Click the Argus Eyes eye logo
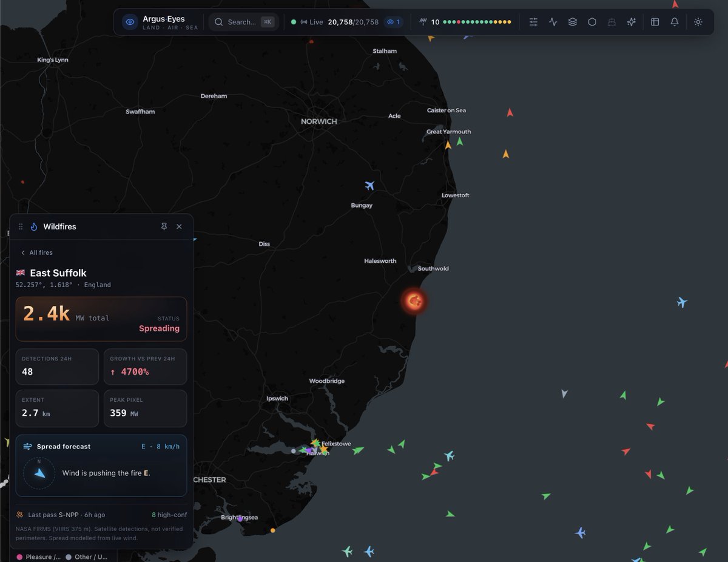The image size is (728, 562). pyautogui.click(x=130, y=22)
